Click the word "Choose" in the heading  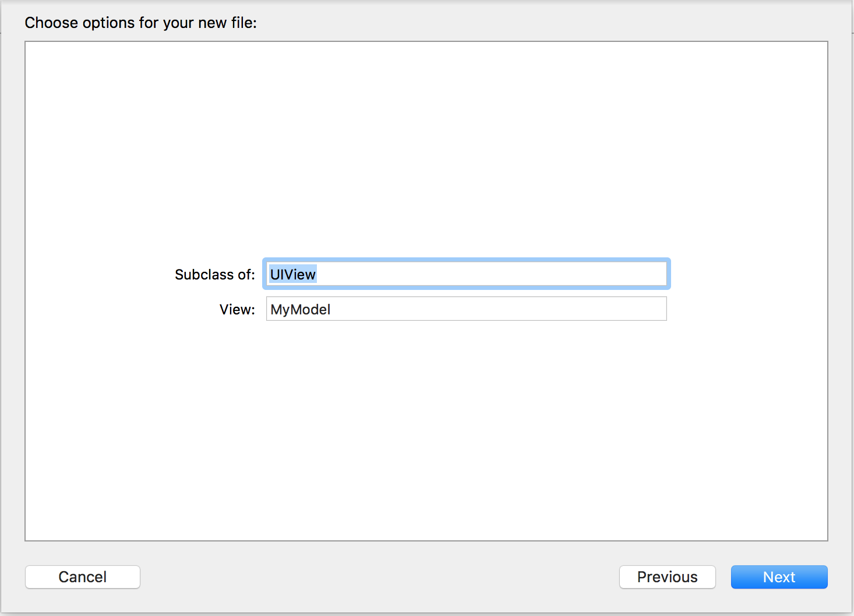(51, 23)
